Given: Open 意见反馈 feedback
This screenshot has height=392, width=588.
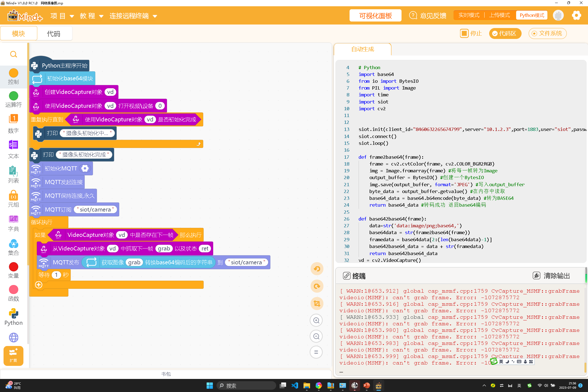Looking at the screenshot, I should click(x=428, y=16).
